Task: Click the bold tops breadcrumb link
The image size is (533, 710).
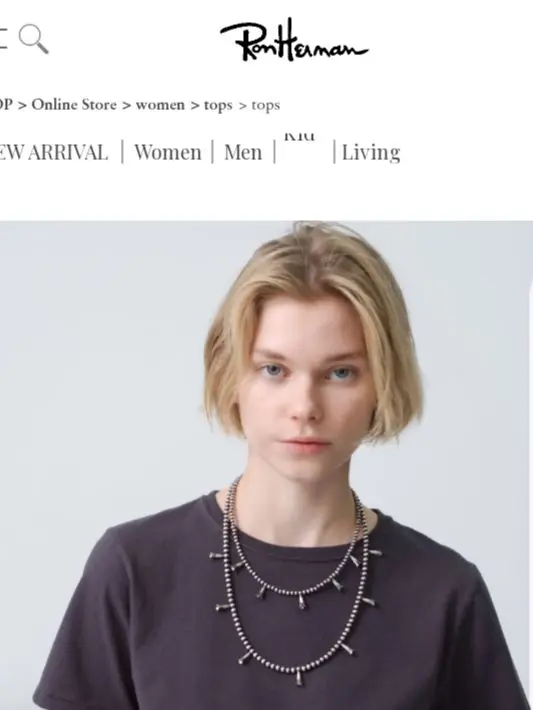Action: [218, 106]
